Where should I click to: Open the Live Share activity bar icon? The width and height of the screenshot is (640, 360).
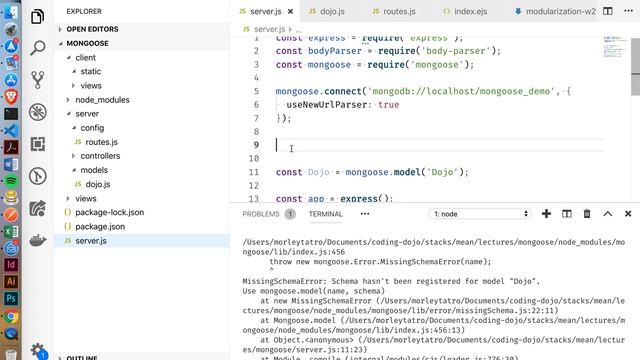pyautogui.click(x=38, y=208)
